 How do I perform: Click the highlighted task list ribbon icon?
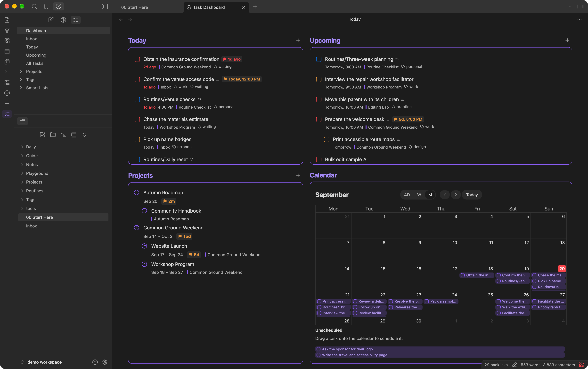[x=7, y=114]
